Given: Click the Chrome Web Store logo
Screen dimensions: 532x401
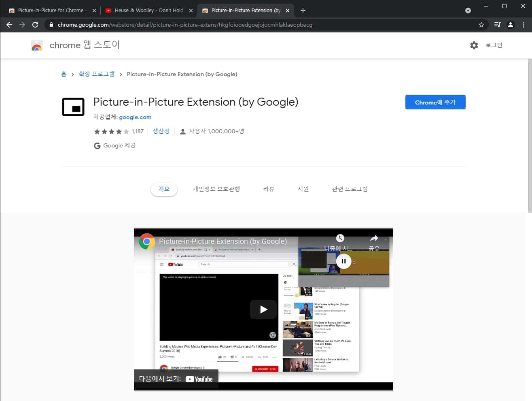Looking at the screenshot, I should pyautogui.click(x=37, y=45).
